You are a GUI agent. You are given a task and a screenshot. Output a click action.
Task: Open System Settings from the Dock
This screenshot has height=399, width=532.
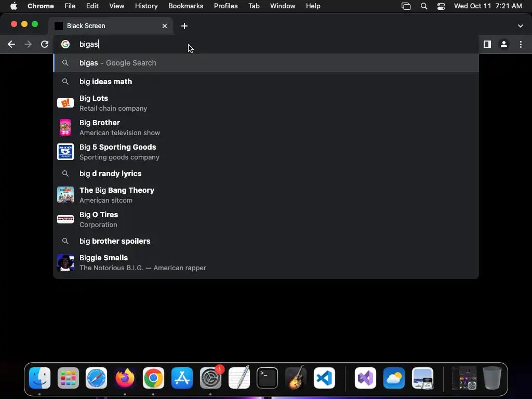(210, 378)
